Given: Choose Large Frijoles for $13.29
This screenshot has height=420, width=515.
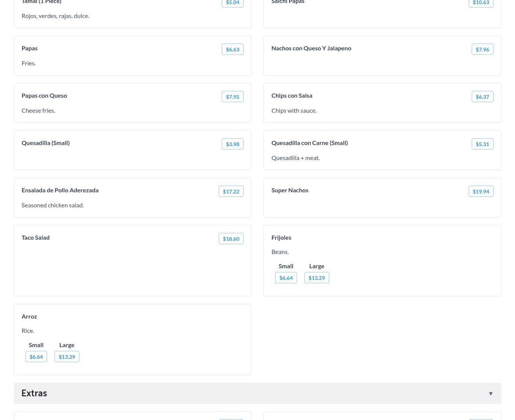Looking at the screenshot, I should tap(317, 278).
